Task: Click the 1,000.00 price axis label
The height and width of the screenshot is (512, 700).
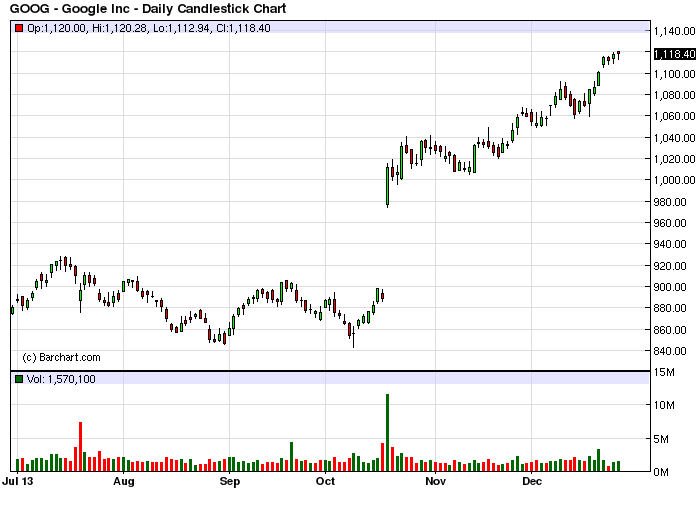Action: 675,180
